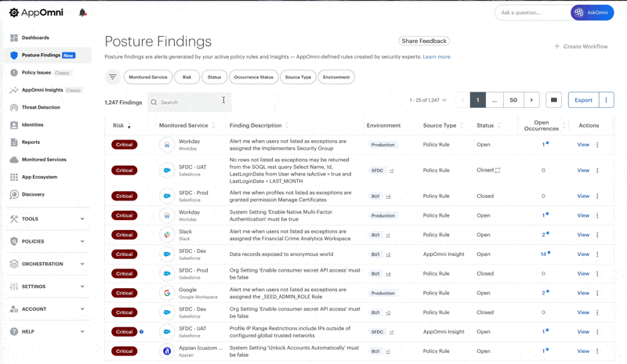Screen dimensions: 627x364
Task: Sort by Open Occurrences column
Action: (x=544, y=125)
